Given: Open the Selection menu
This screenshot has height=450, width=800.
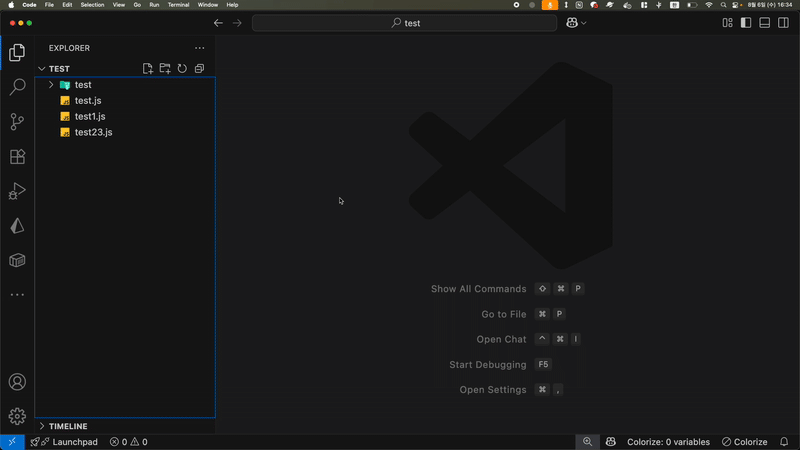Looking at the screenshot, I should pos(92,5).
